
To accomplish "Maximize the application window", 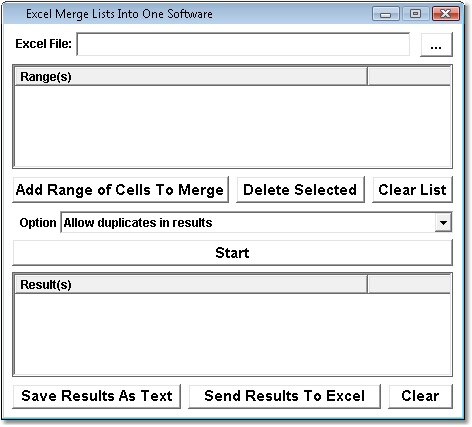I will [x=415, y=14].
